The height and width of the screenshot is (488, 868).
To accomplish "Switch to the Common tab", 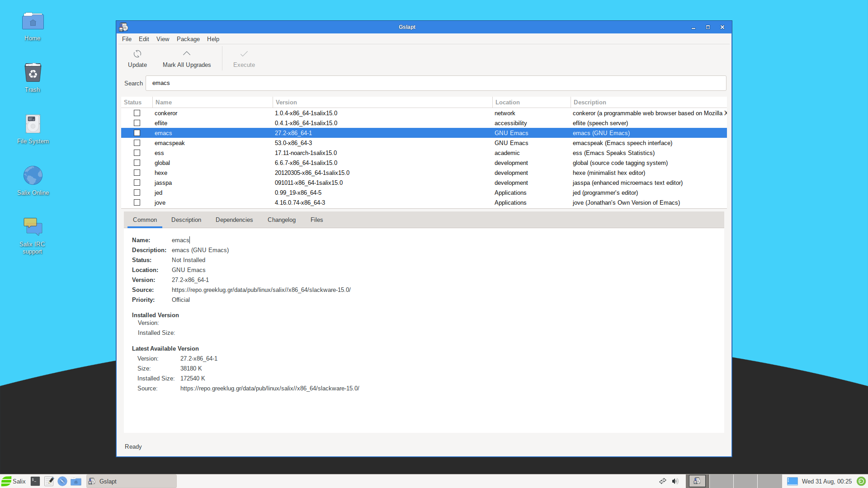I will pyautogui.click(x=145, y=220).
